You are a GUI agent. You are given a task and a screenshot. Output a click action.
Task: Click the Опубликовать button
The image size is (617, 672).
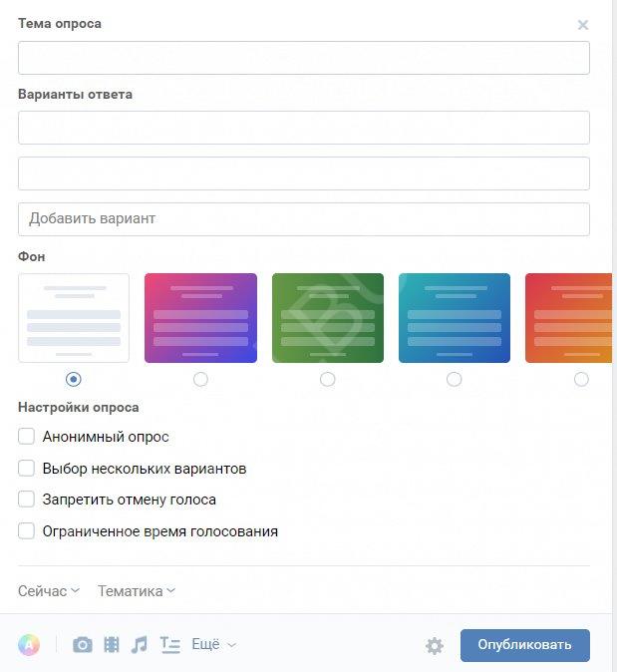[525, 645]
